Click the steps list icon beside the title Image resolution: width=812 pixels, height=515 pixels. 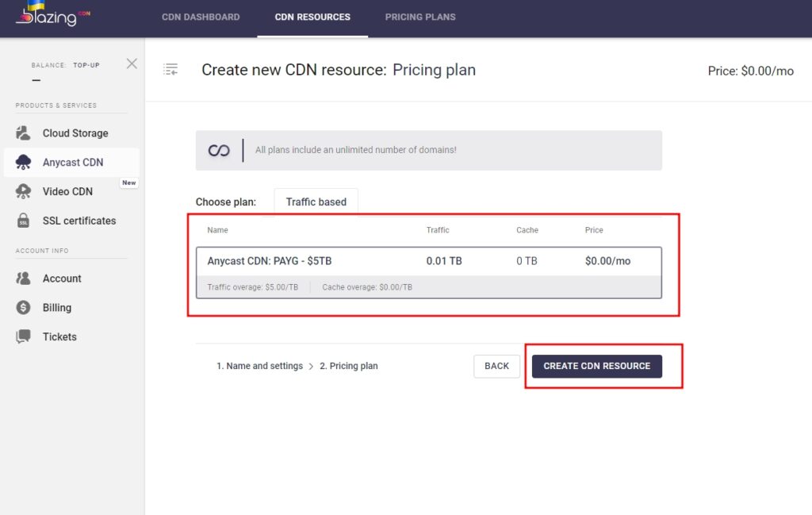170,69
